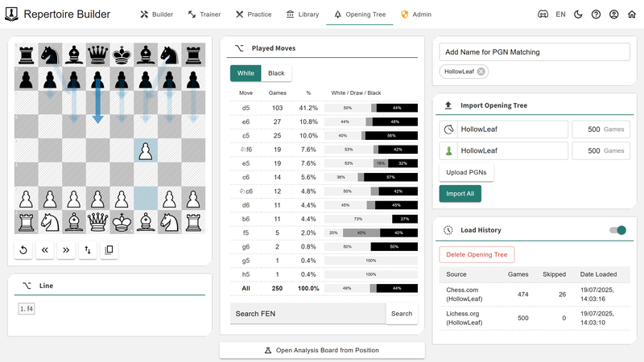
Task: Switch to the Trainer tab
Action: (x=204, y=14)
